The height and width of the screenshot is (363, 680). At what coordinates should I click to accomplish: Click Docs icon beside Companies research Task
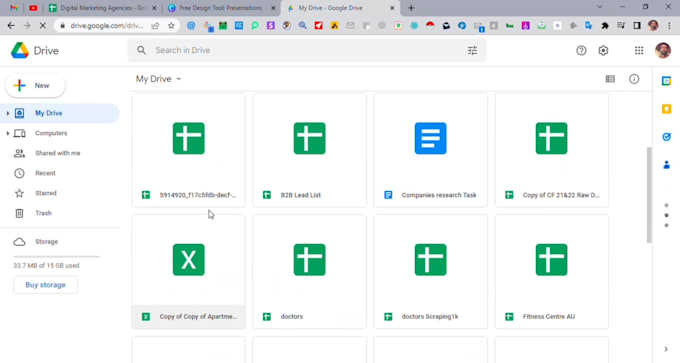[x=388, y=195]
